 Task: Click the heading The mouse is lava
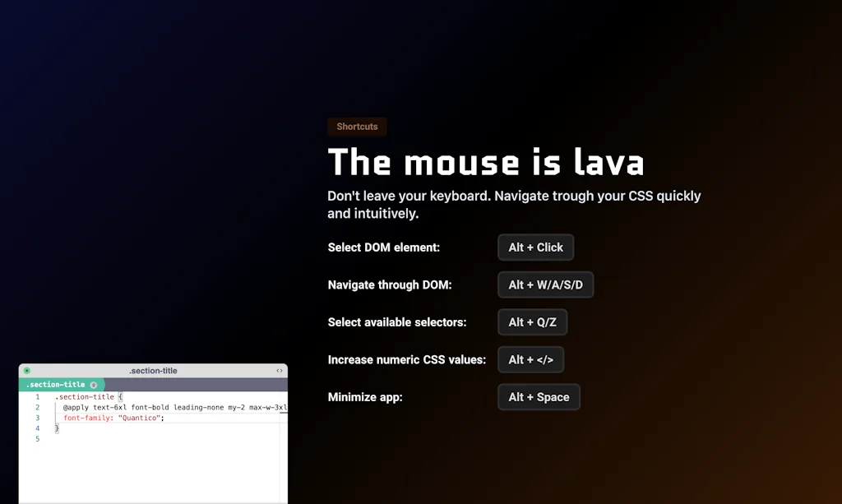tap(486, 162)
